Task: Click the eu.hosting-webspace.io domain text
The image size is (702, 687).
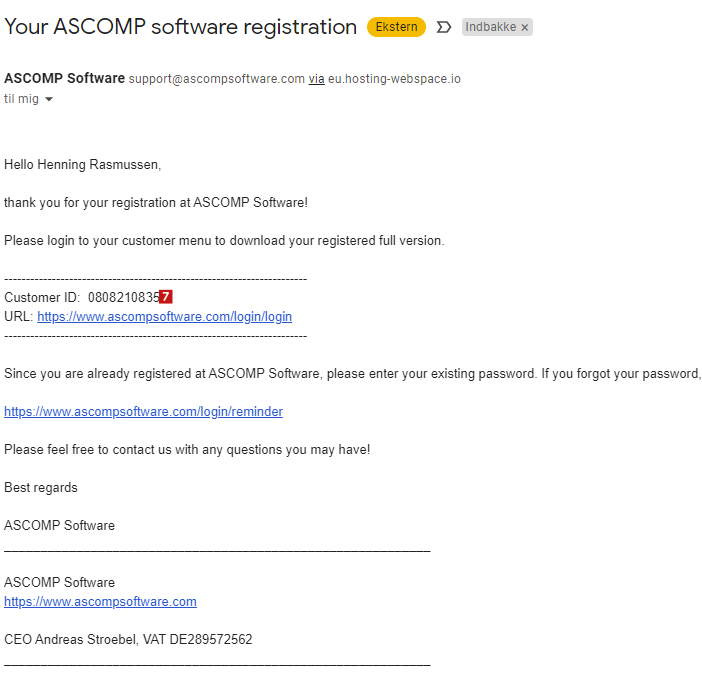Action: click(394, 79)
